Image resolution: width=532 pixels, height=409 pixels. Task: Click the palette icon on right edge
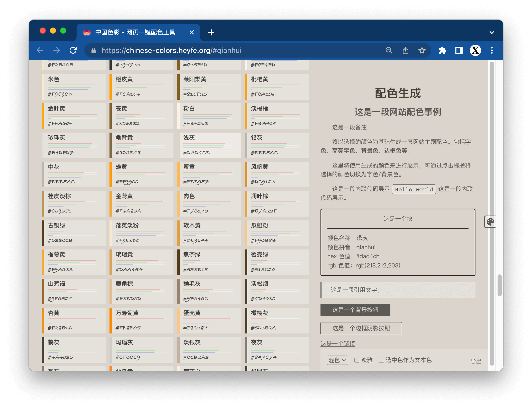(x=490, y=222)
